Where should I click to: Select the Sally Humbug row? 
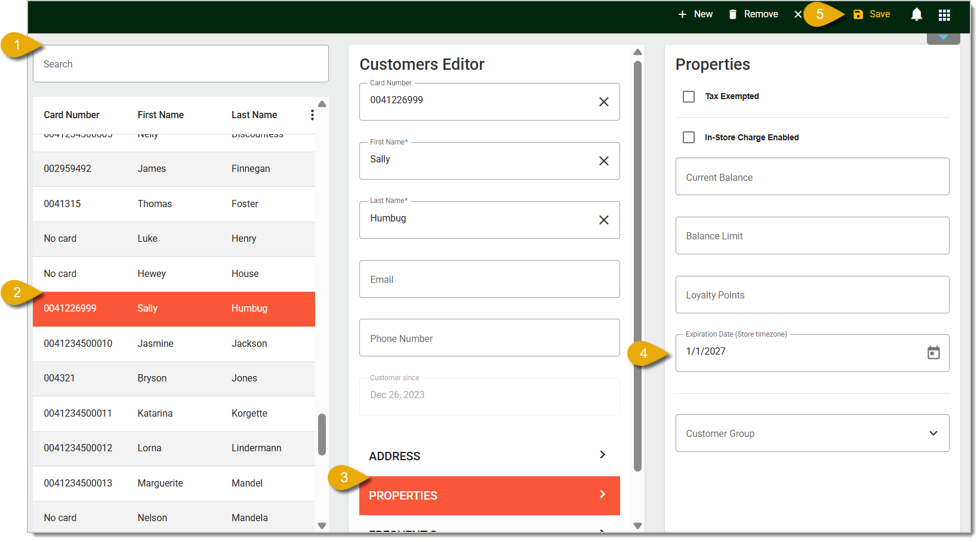174,309
